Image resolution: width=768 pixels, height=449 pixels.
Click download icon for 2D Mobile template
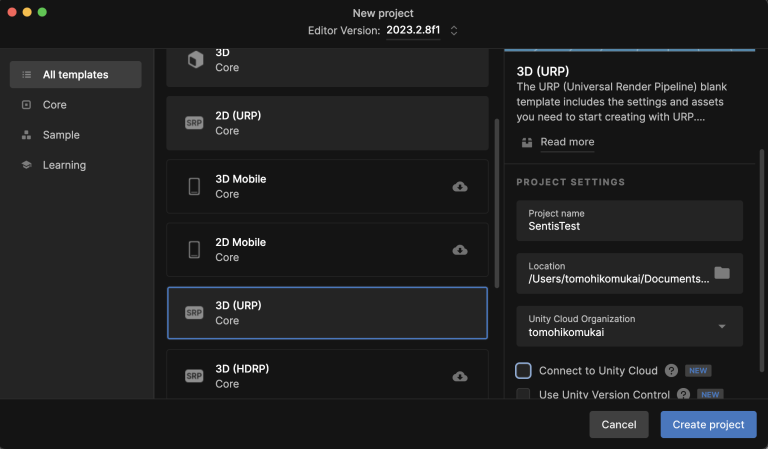[459, 250]
